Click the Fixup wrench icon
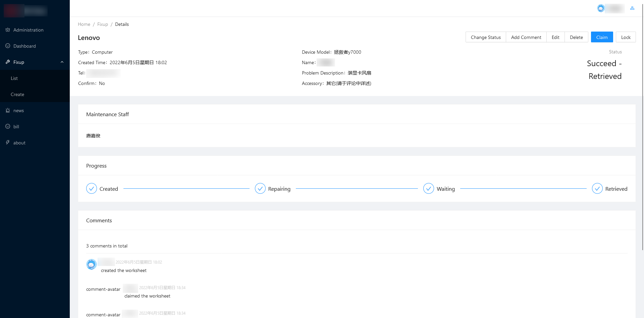Image resolution: width=644 pixels, height=318 pixels. click(8, 62)
